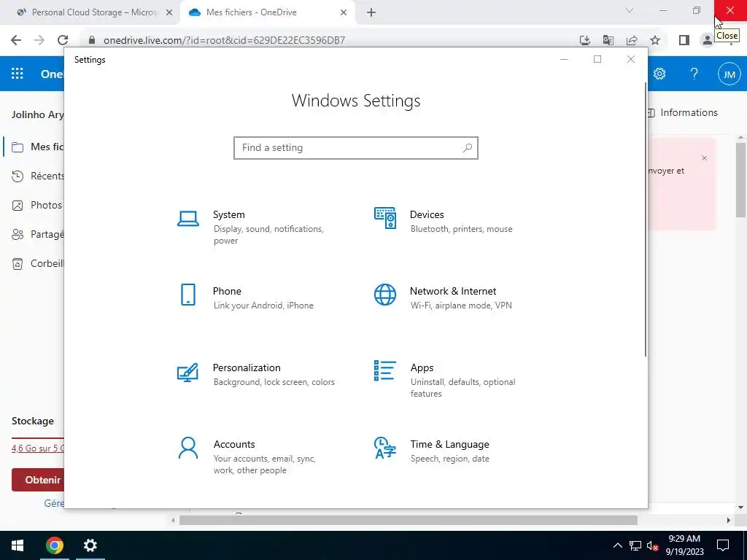Reload the Chrome page

(63, 40)
